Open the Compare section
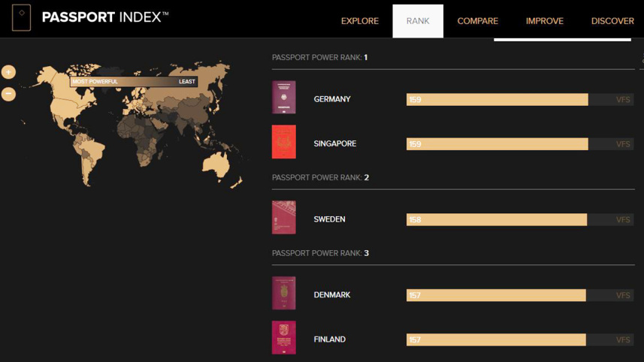 tap(477, 21)
